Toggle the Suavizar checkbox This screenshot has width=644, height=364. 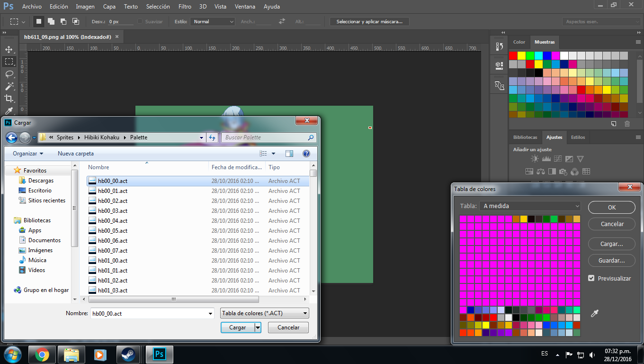coord(140,22)
